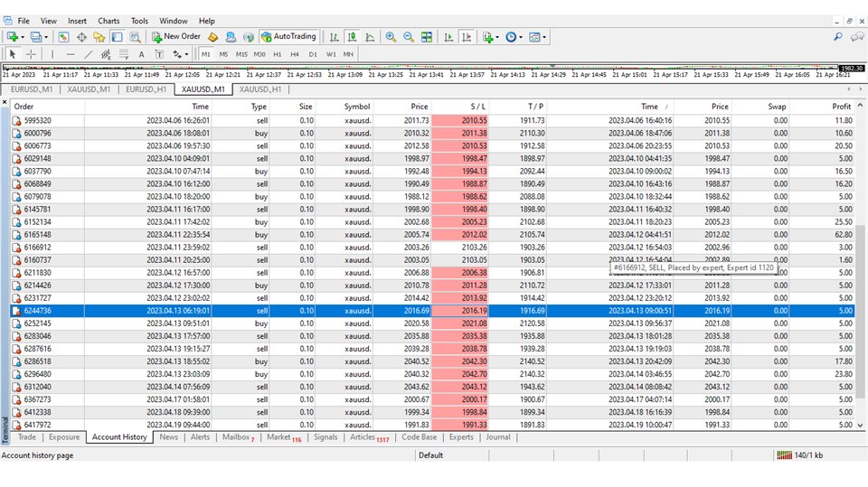
Task: Zoom in on the chart
Action: click(x=391, y=37)
